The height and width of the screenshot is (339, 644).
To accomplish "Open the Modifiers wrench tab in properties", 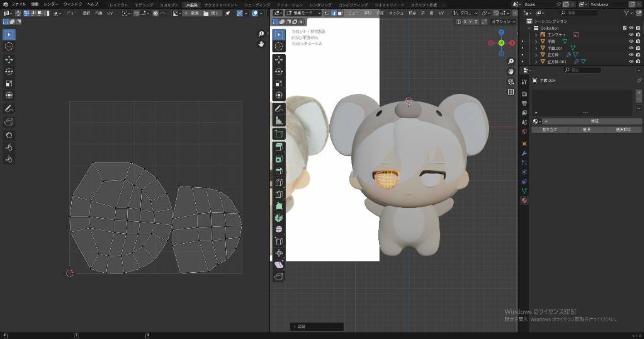I will [x=524, y=153].
